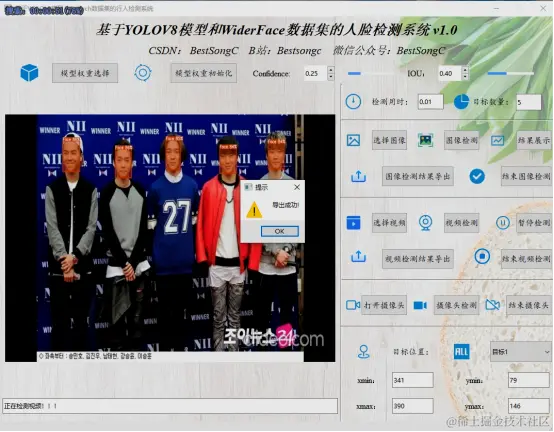This screenshot has height=432, width=554.
Task: Click the blue checkmark circle icon
Action: pos(477,176)
